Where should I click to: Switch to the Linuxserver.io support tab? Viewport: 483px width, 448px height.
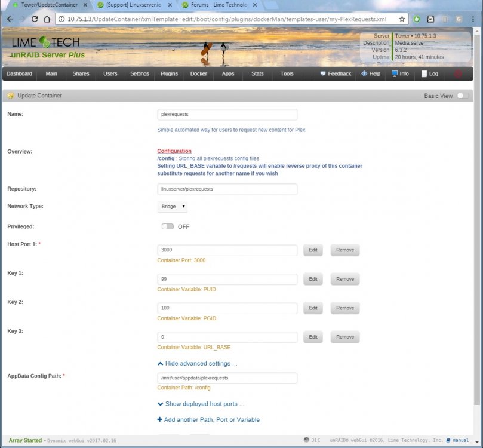pyautogui.click(x=133, y=5)
